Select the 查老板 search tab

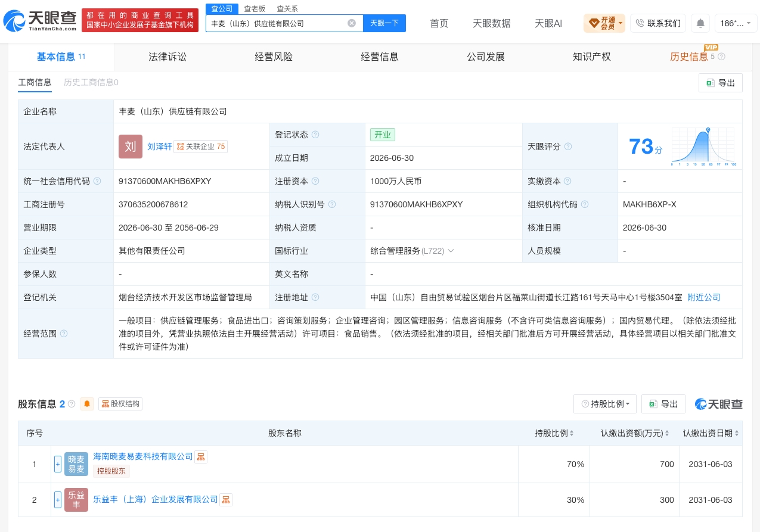pos(255,8)
